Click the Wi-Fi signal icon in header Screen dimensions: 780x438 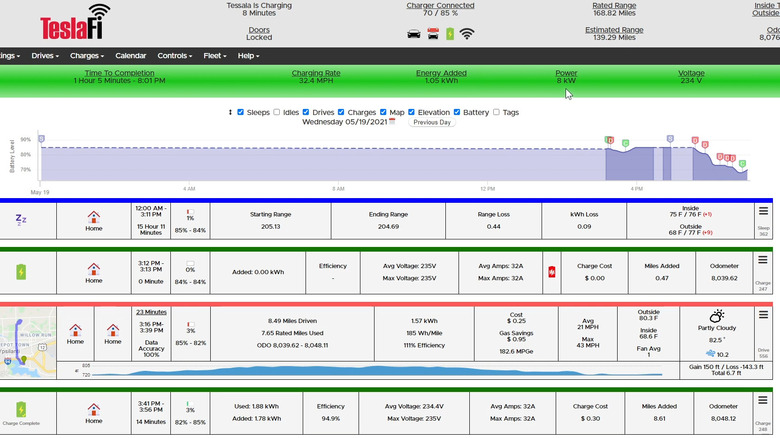pyautogui.click(x=467, y=34)
